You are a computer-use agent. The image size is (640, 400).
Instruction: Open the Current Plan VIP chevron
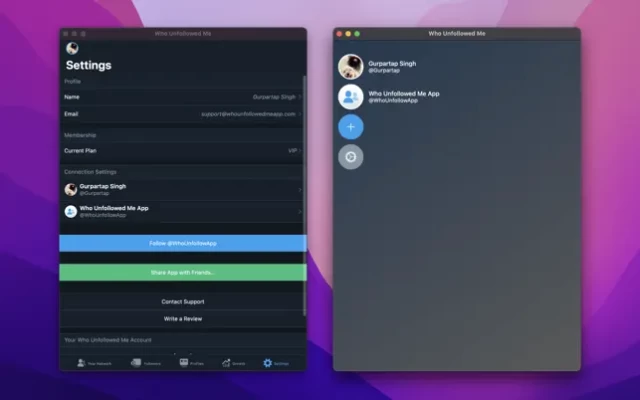tap(300, 150)
